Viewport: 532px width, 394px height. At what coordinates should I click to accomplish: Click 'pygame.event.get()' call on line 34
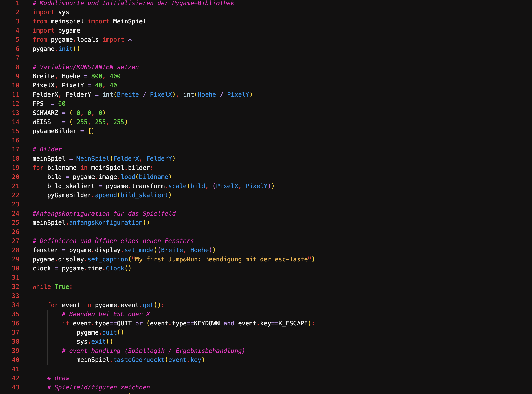tap(128, 305)
